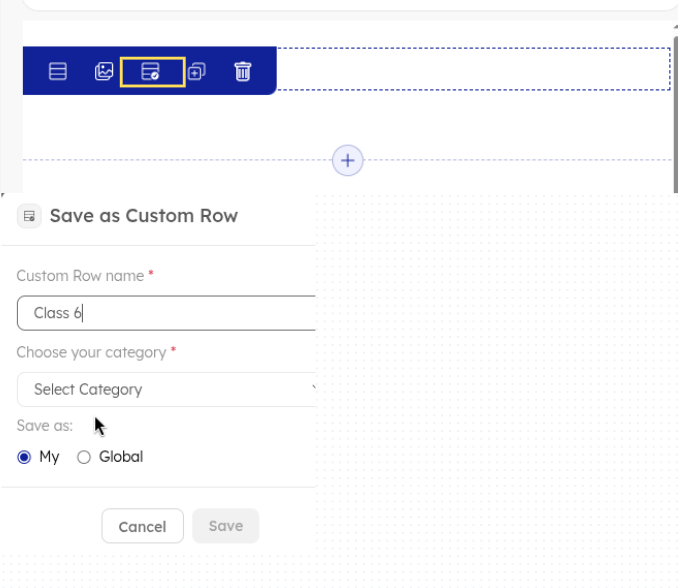The height and width of the screenshot is (588, 678).
Task: Select the Global radio button
Action: tap(84, 457)
